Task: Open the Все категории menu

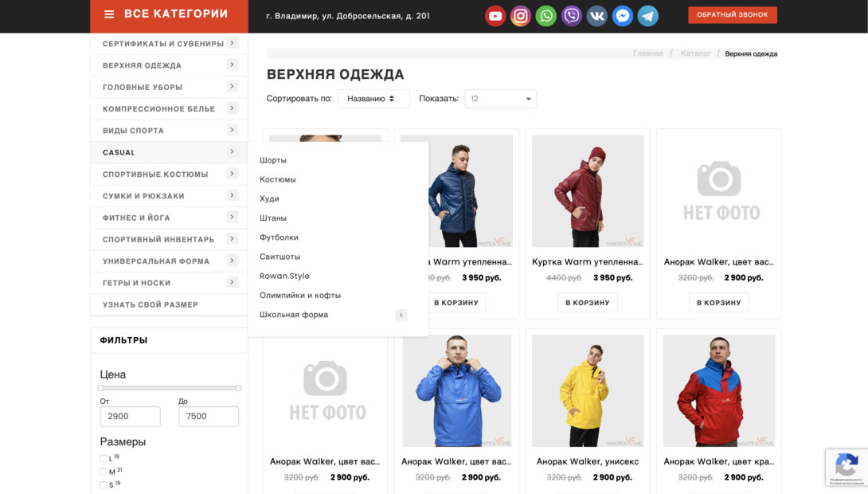Action: coord(169,16)
